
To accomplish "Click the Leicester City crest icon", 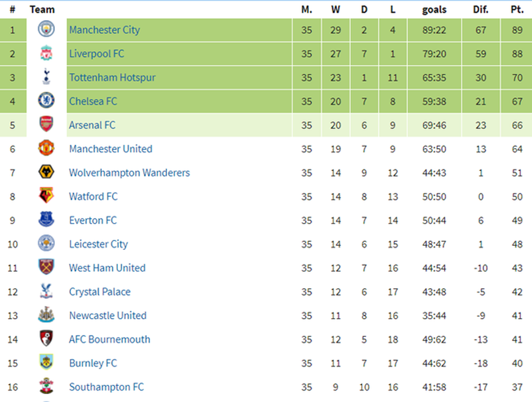I will [x=46, y=244].
